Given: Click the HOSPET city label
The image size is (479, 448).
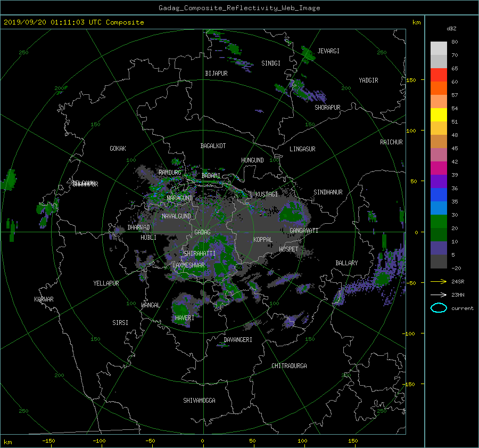Looking at the screenshot, I should pos(288,249).
